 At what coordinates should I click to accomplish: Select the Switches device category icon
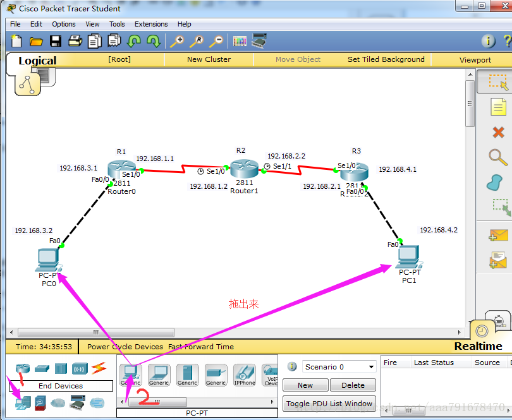point(42,368)
